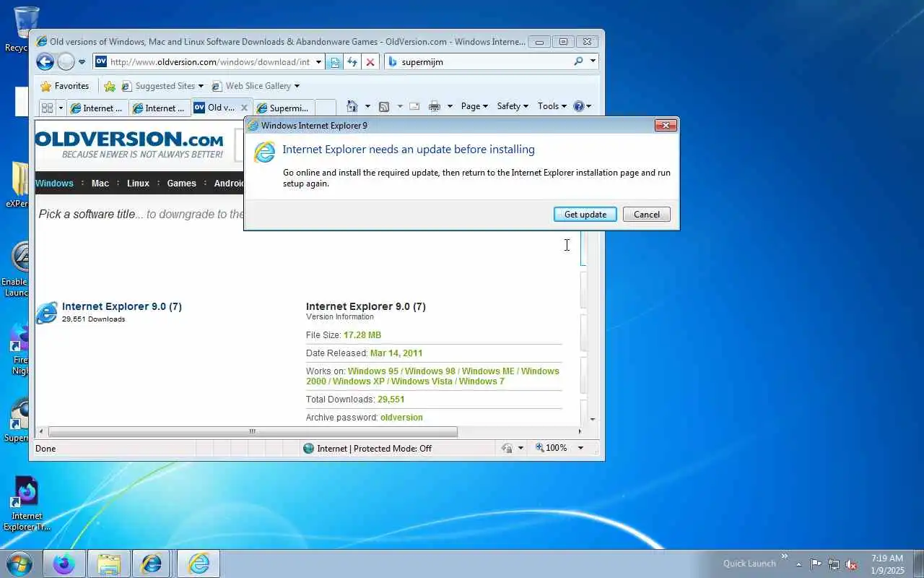924x578 pixels.
Task: Select the Windows category nav link
Action: [x=55, y=184]
